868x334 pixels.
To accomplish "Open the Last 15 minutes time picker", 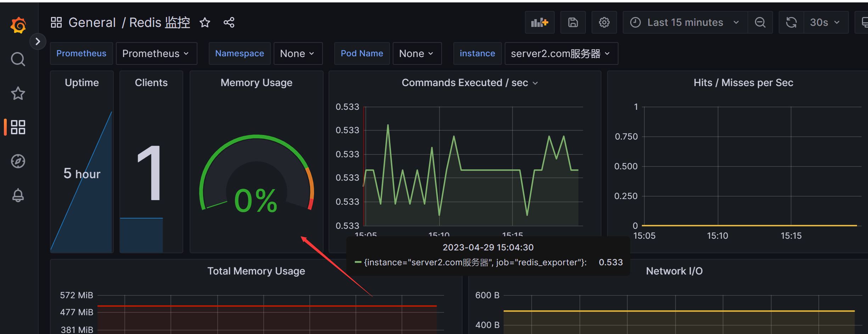I will (x=685, y=22).
